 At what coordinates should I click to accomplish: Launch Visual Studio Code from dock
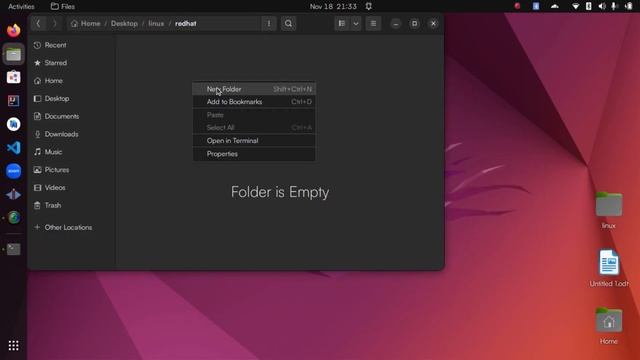click(13, 147)
